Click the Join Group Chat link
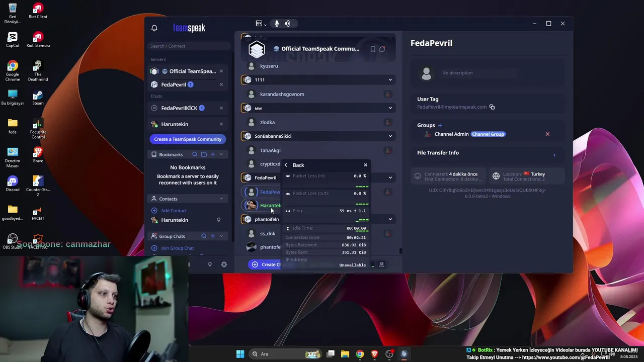Viewport: 644px width, 362px height. point(177,248)
